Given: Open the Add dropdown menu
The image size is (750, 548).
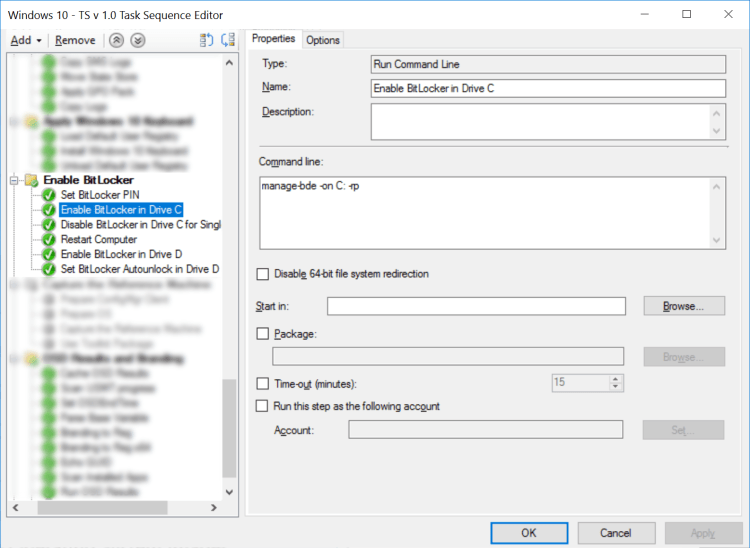Looking at the screenshot, I should 25,40.
